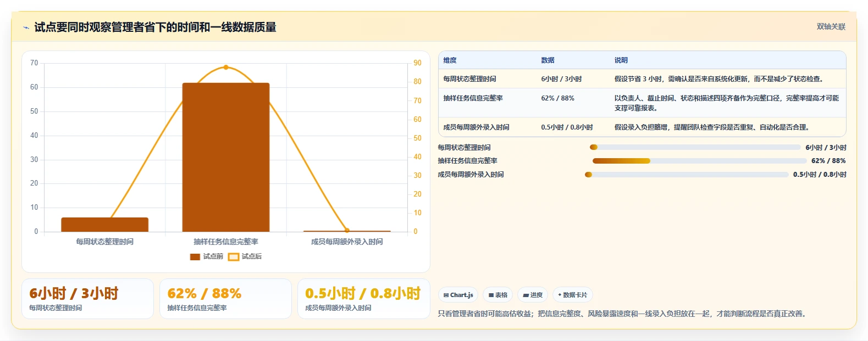Click the value 62% / 88% beside the progress bar
The height and width of the screenshot is (341, 868).
tap(828, 161)
